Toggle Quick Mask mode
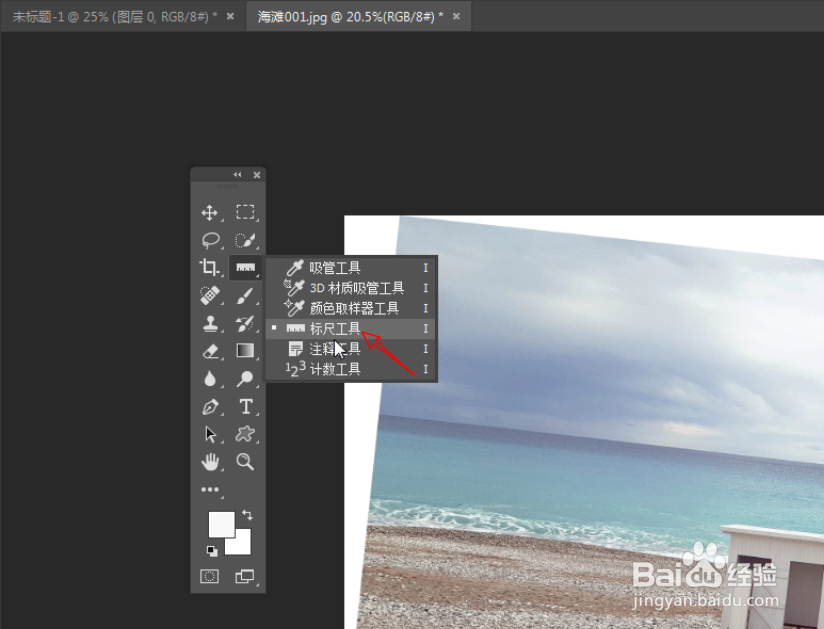This screenshot has height=629, width=824. (x=210, y=576)
